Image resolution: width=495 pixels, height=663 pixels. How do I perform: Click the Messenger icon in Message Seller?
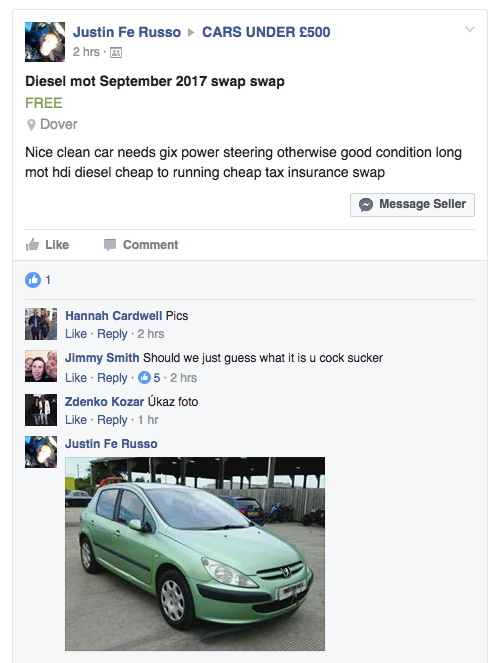[x=366, y=205]
